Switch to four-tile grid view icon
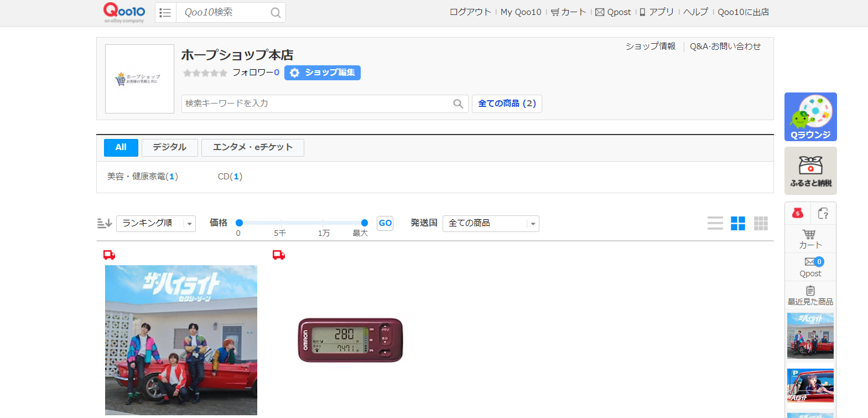This screenshot has height=418, width=868. (738, 223)
